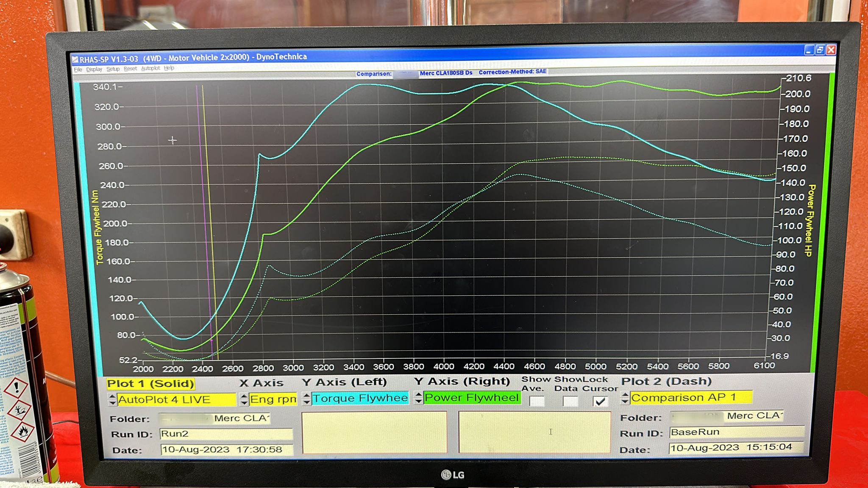Open the Setup menu
Viewport: 868px width, 488px height.
point(113,69)
